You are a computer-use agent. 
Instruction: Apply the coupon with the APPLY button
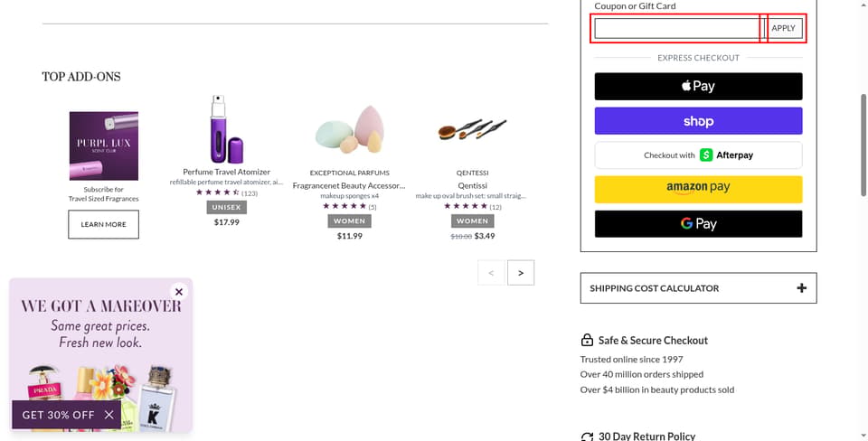click(783, 28)
